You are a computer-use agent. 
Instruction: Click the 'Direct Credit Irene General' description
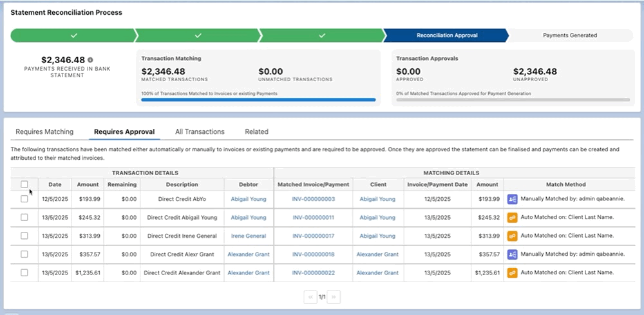click(182, 236)
